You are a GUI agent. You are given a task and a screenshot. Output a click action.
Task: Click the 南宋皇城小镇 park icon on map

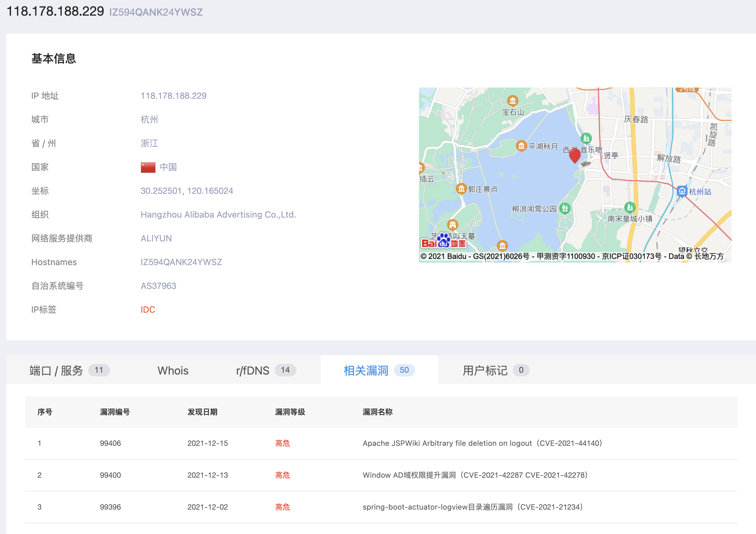pos(630,207)
